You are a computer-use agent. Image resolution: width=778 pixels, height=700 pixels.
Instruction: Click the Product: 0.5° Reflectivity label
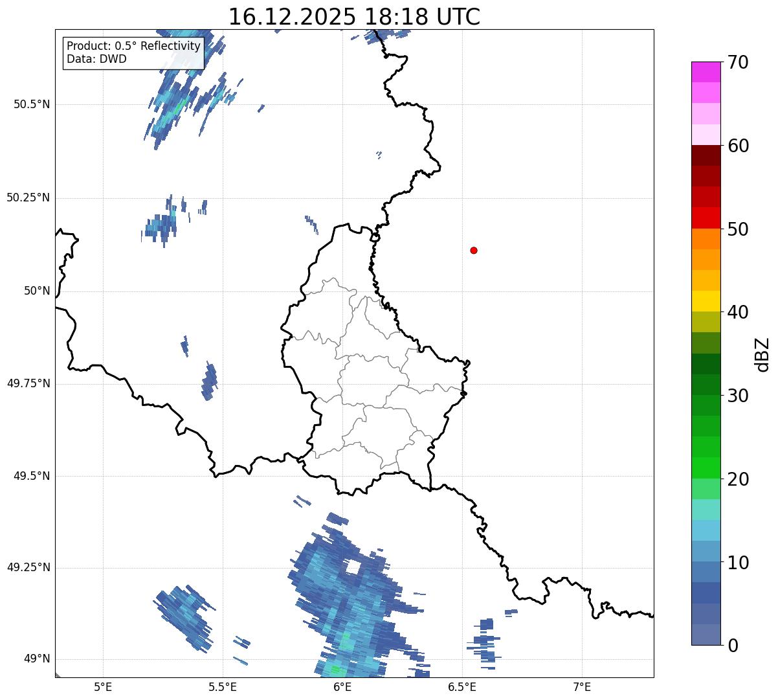pyautogui.click(x=134, y=46)
